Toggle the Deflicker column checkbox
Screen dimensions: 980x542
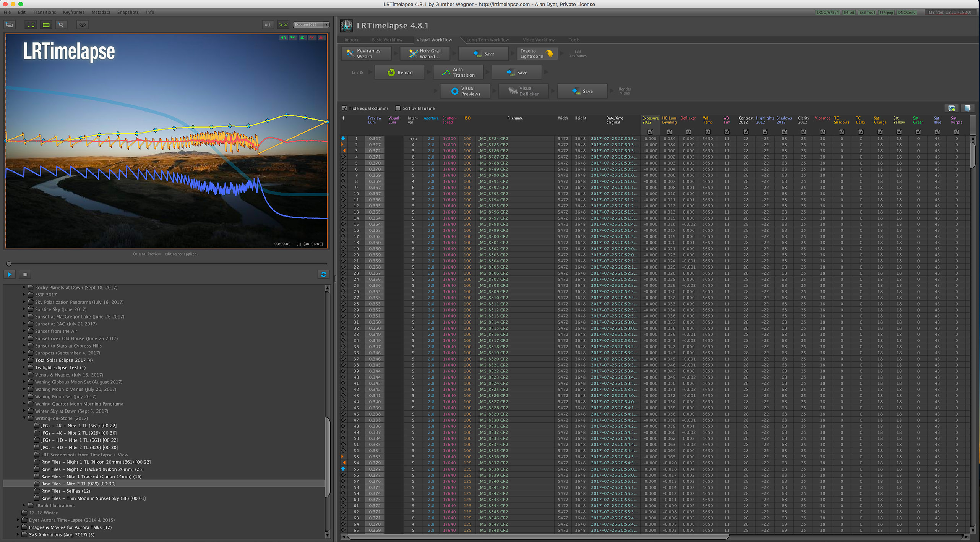(688, 132)
